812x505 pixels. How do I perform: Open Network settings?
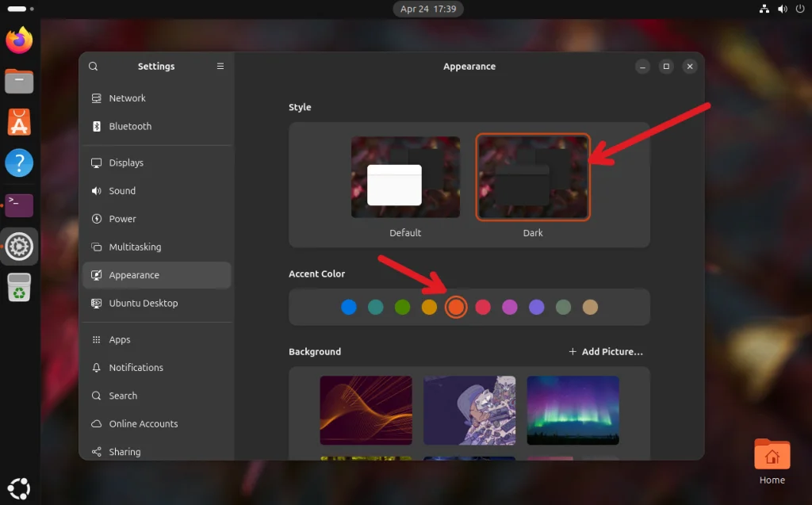coord(157,98)
